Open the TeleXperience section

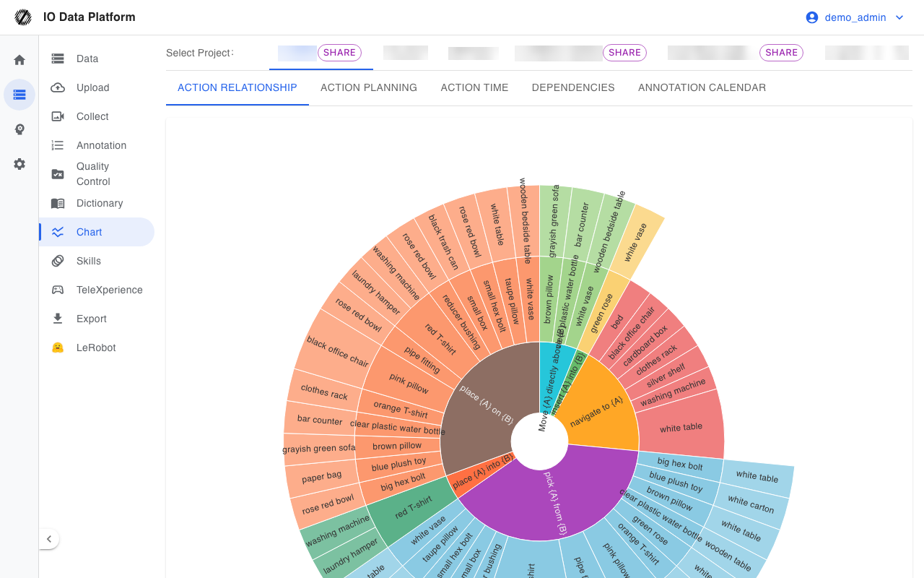(x=97, y=290)
